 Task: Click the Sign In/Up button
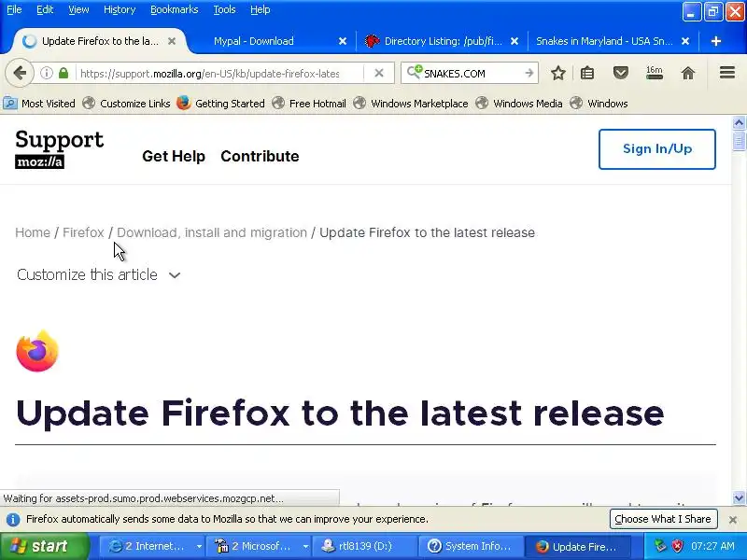coord(657,149)
